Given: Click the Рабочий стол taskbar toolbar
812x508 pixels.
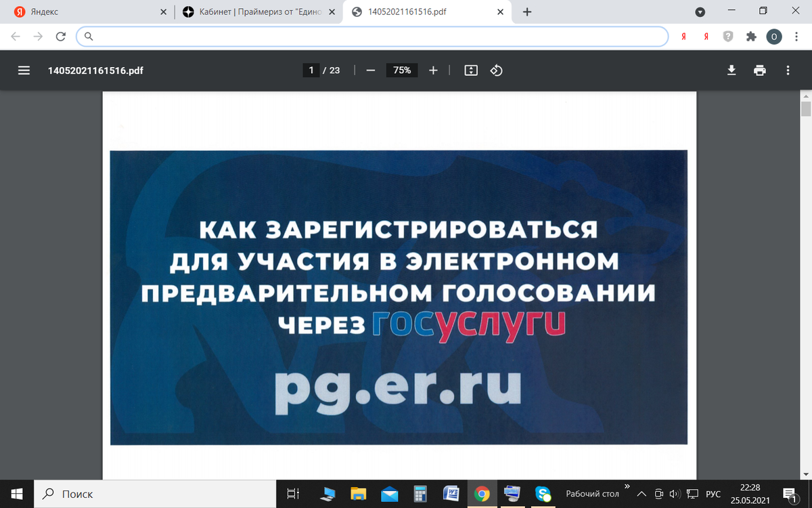Looking at the screenshot, I should pyautogui.click(x=592, y=494).
